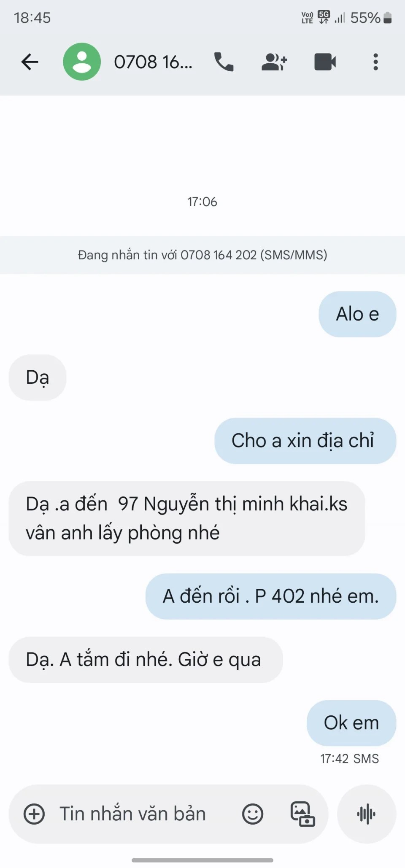Tap message with 97 Nguyễn thị minh khai address
This screenshot has height=868, width=405.
[x=186, y=518]
